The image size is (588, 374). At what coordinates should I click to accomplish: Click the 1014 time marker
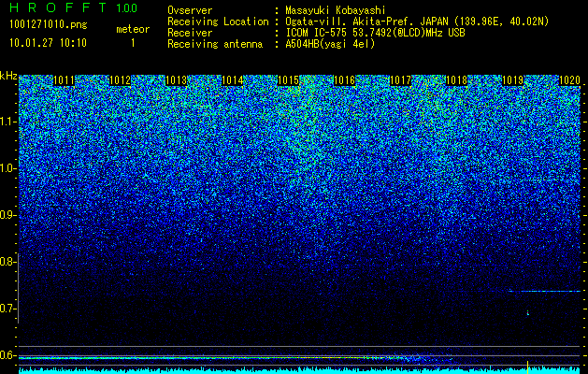[x=233, y=80]
